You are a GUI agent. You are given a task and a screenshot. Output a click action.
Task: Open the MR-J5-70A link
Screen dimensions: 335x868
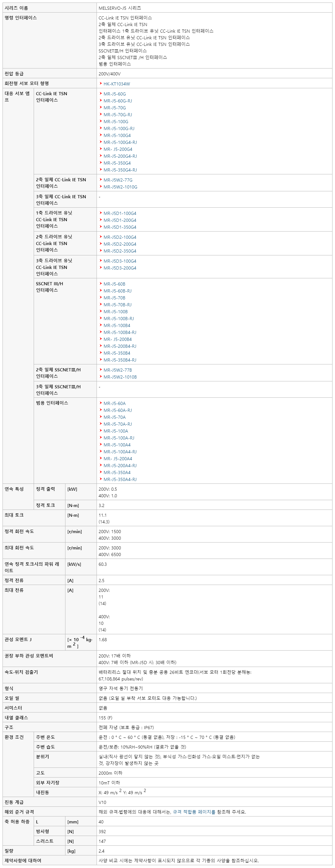[x=114, y=417]
